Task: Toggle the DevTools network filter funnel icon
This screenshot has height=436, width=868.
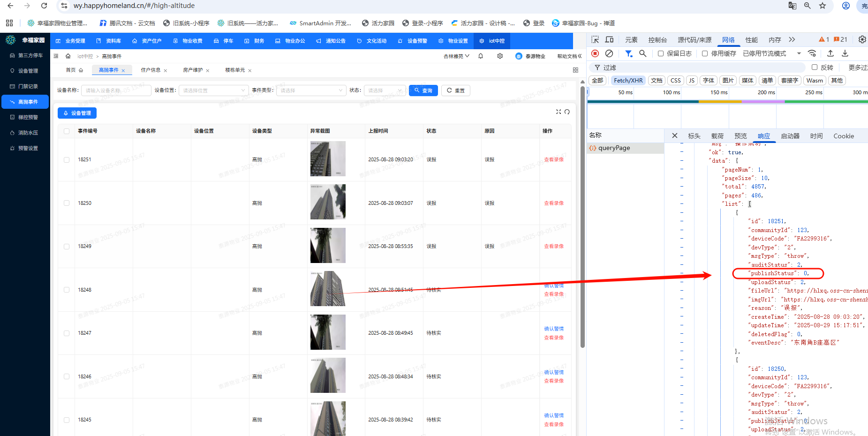Action: click(628, 53)
